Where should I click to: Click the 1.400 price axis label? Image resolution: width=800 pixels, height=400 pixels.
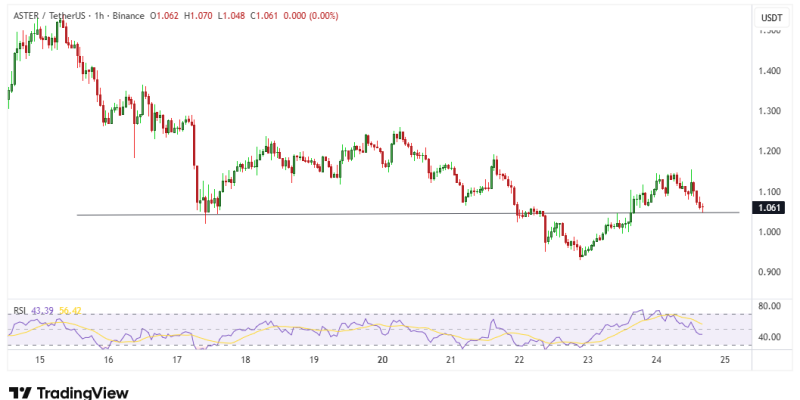[x=770, y=71]
